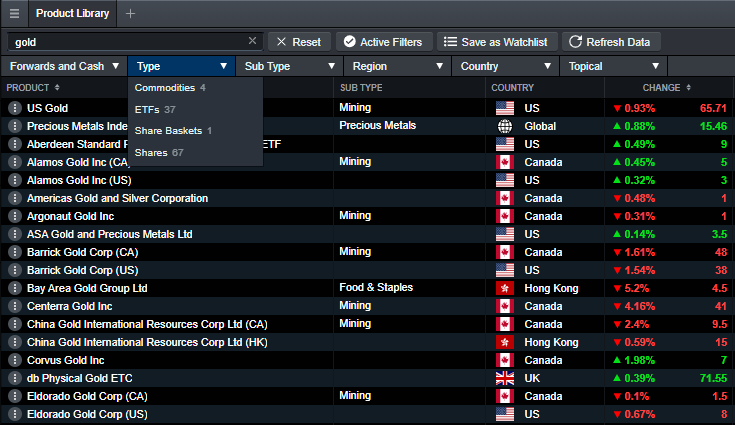This screenshot has height=425, width=735.
Task: Click the Global globe icon
Action: [x=505, y=126]
